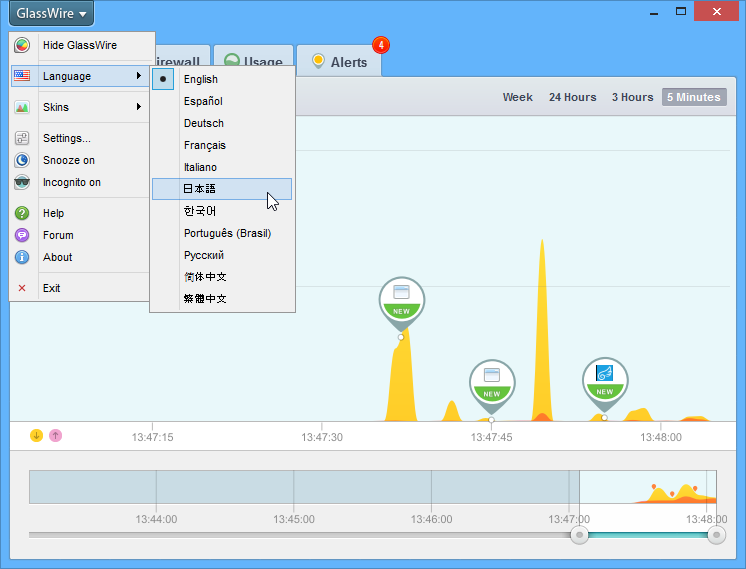Select Русский language option

point(222,255)
